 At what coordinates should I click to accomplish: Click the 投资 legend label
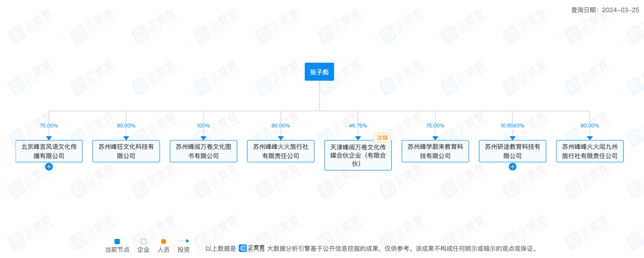(x=184, y=250)
